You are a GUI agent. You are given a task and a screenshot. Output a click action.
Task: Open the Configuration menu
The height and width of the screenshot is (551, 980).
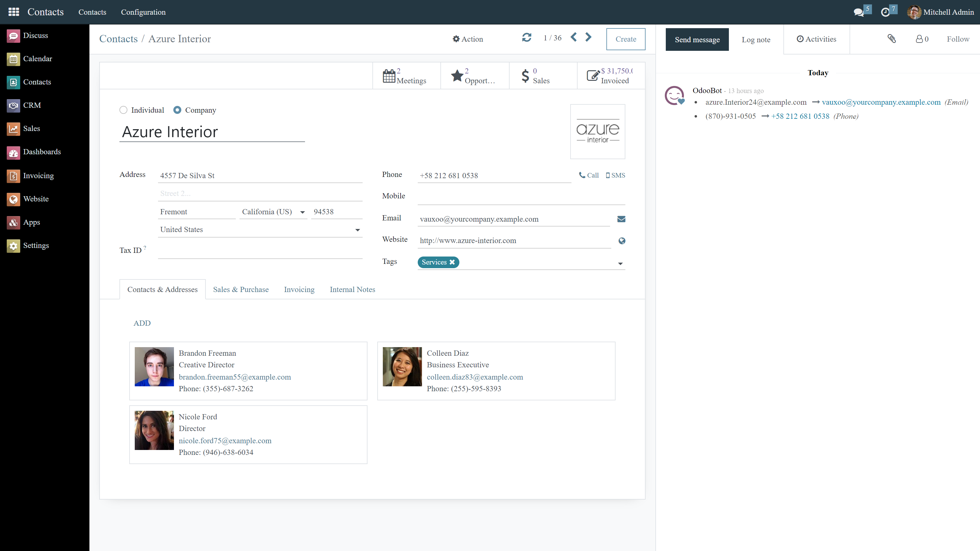(x=143, y=12)
